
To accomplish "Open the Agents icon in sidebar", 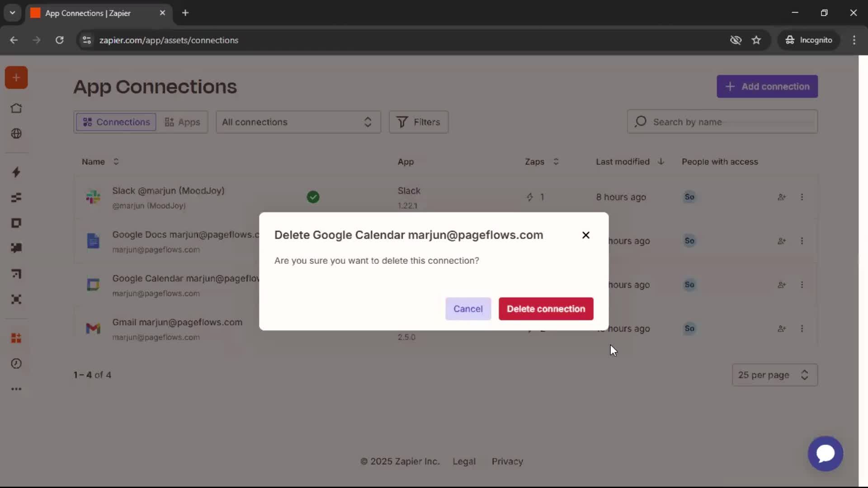I will pyautogui.click(x=16, y=299).
